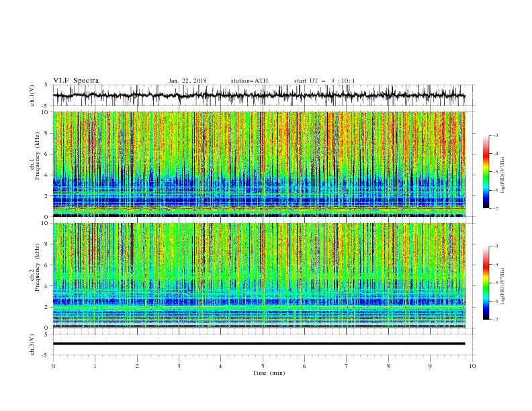Click time axis tick label "9"
The width and height of the screenshot is (532, 411).
pos(430,366)
